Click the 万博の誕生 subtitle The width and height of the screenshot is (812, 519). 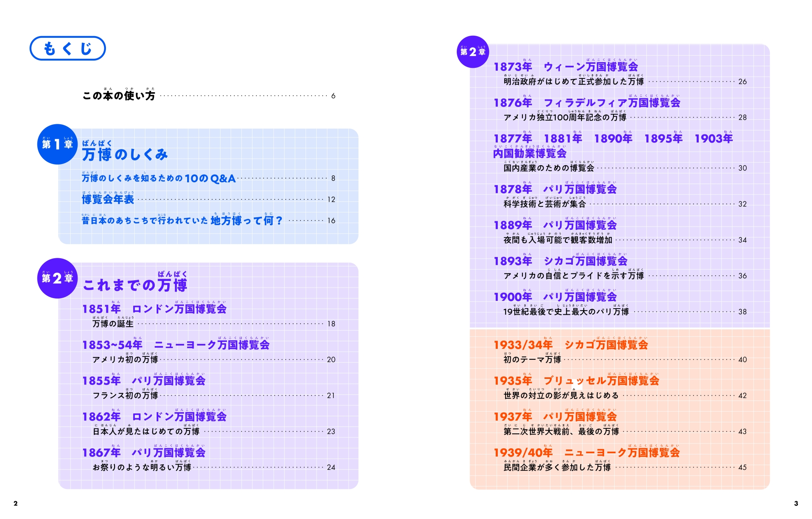[113, 324]
